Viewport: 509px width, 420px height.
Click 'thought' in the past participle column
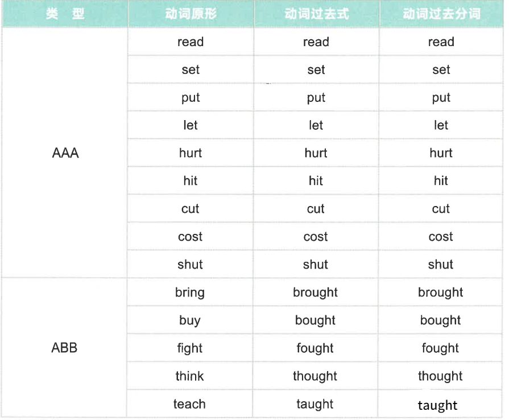441,376
